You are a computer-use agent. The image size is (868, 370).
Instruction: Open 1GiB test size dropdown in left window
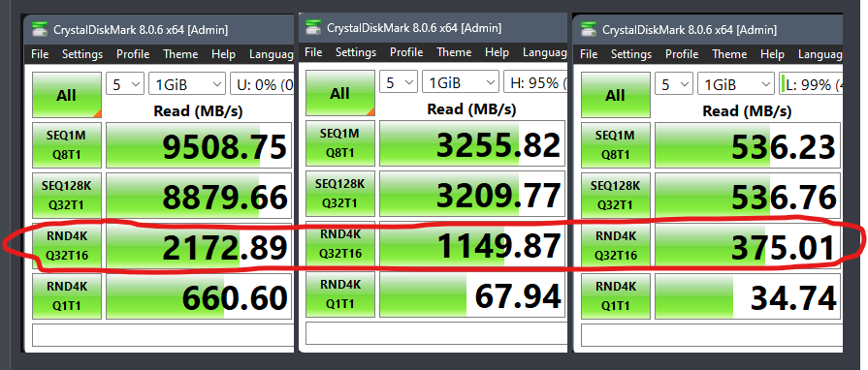pyautogui.click(x=187, y=84)
